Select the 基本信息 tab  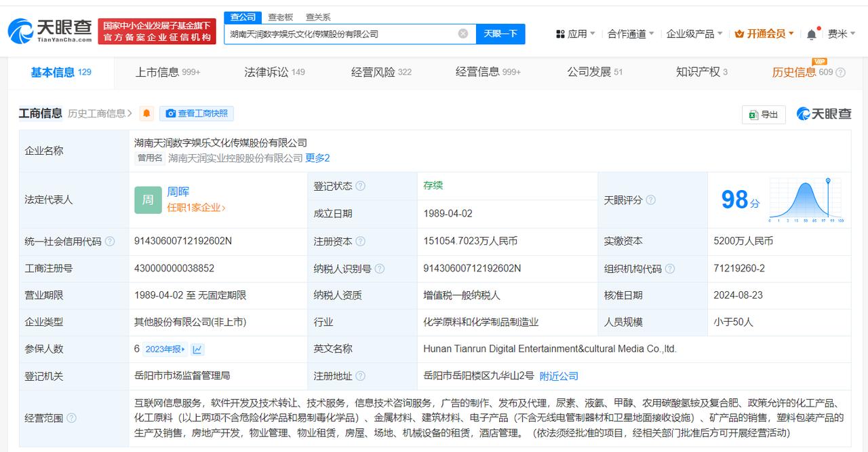click(61, 72)
